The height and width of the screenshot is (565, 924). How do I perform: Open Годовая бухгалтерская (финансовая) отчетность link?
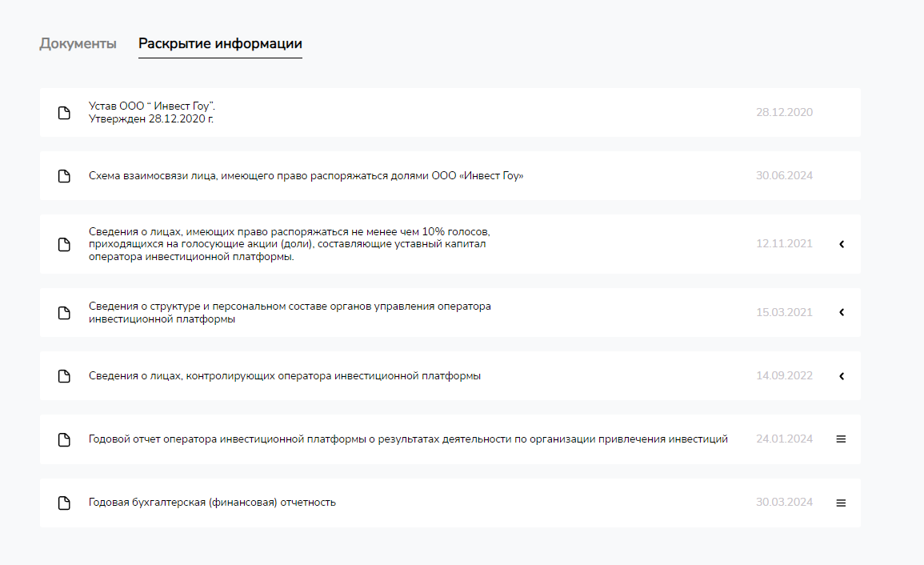click(x=212, y=503)
